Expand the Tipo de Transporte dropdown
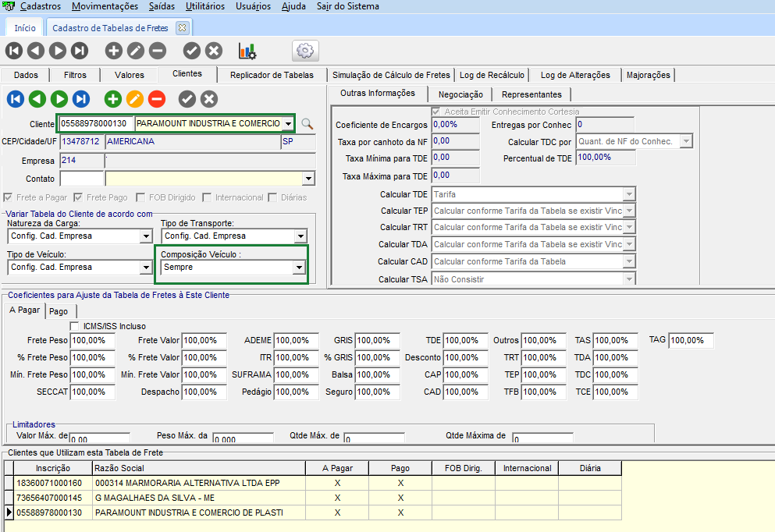775x532 pixels. click(x=300, y=236)
